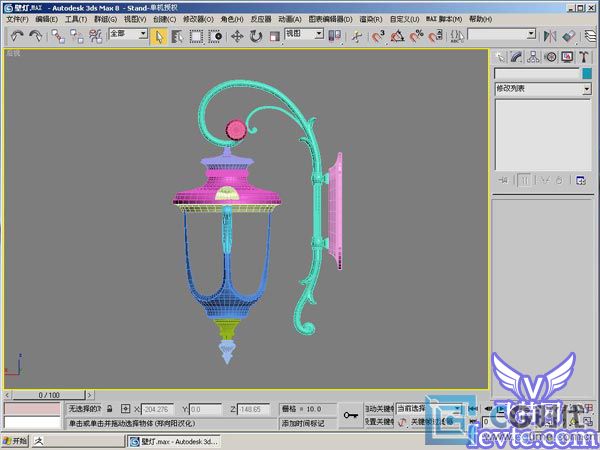Select the Select and Link tool
Image resolution: width=600 pixels, height=450 pixels.
(58, 36)
